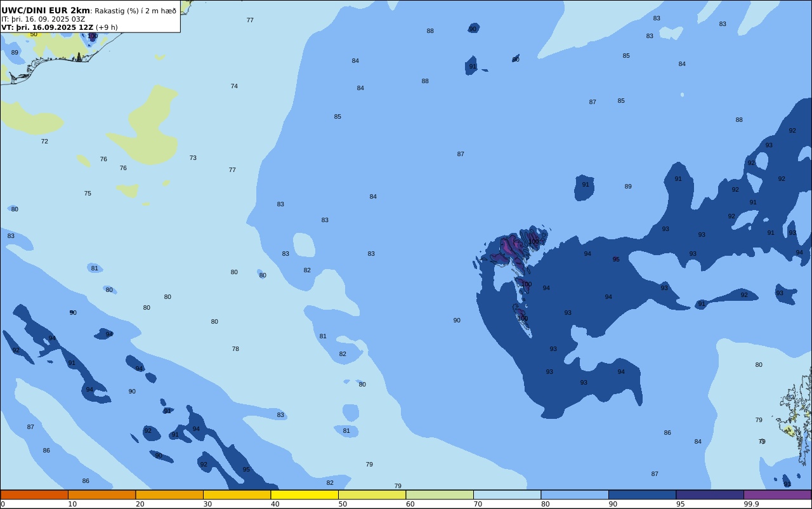Click the legend tick label 40
812x509 pixels.
point(275,504)
